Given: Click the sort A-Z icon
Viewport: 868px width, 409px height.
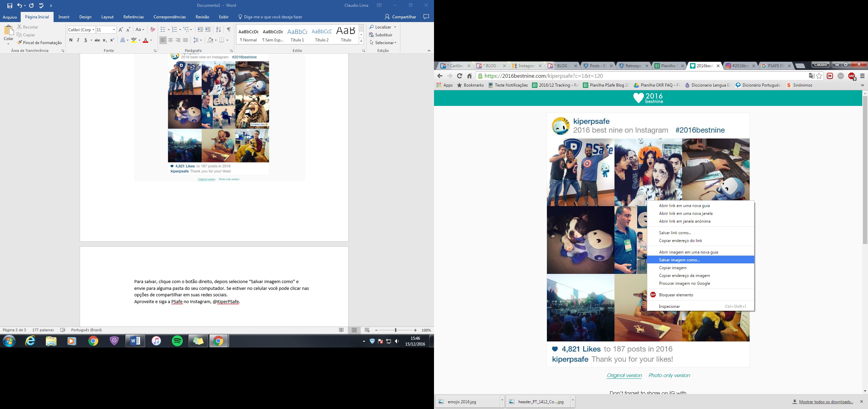Looking at the screenshot, I should click(x=218, y=30).
